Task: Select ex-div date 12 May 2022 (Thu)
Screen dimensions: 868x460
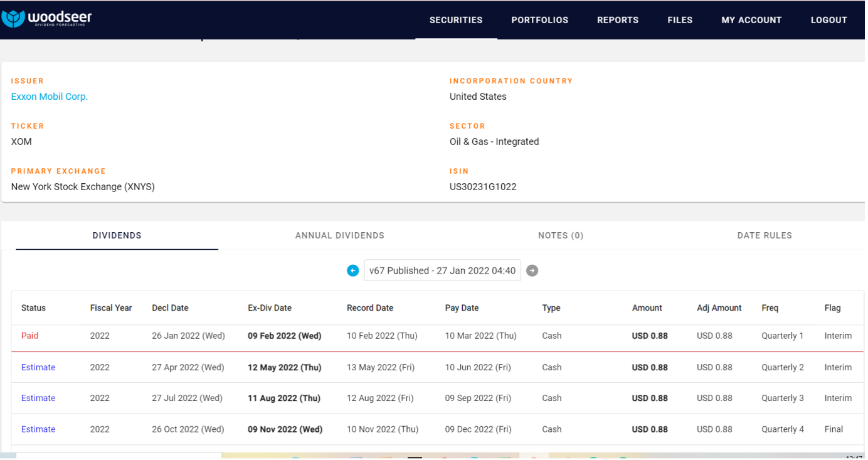Action: pos(285,367)
